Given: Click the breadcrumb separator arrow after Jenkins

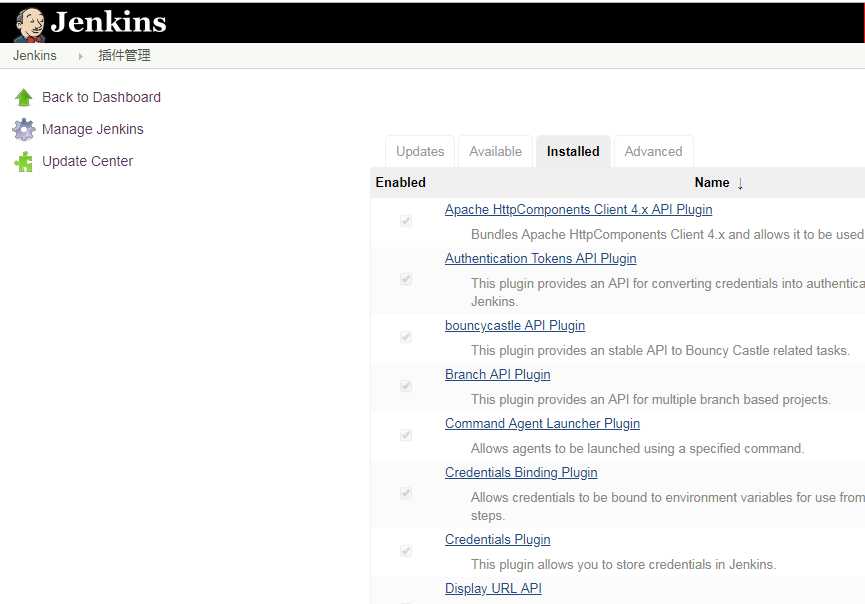Looking at the screenshot, I should pyautogui.click(x=81, y=56).
